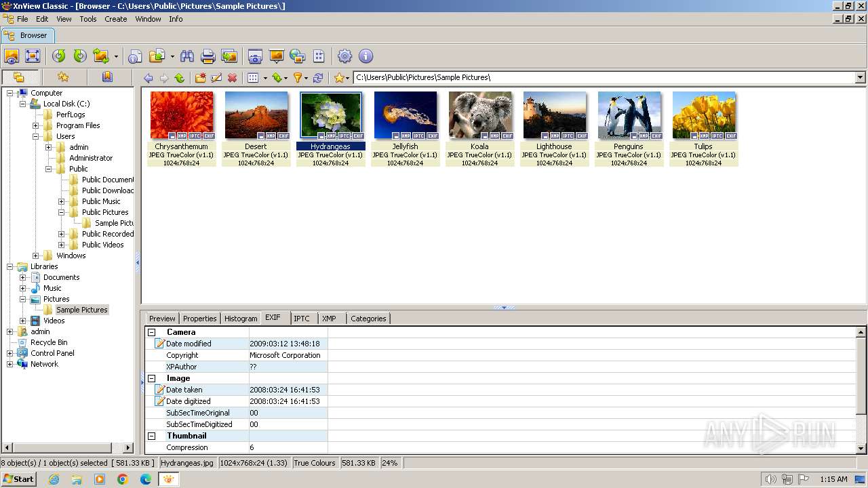The image size is (868, 488).
Task: Switch to the Preview tab
Action: (162, 319)
